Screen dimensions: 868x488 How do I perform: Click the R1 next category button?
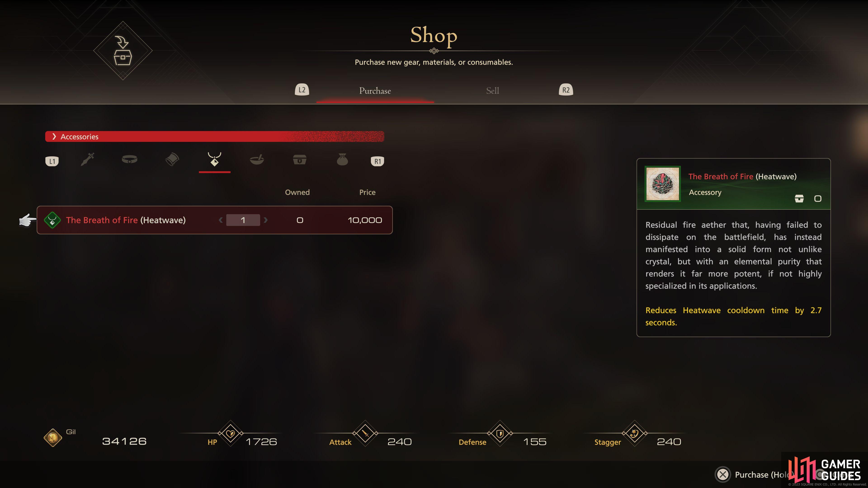[x=377, y=161]
